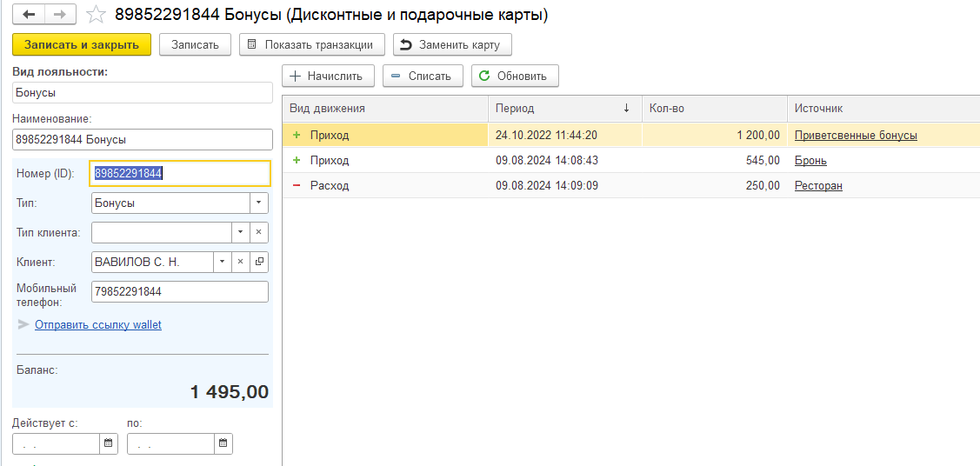This screenshot has height=466, width=980.
Task: Clear the 'Клиент' field value
Action: click(241, 262)
